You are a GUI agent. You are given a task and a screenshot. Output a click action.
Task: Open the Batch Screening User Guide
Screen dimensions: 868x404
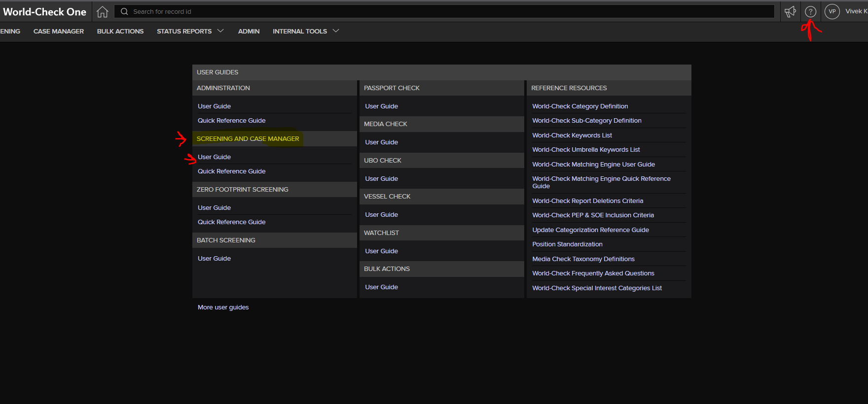coord(214,259)
